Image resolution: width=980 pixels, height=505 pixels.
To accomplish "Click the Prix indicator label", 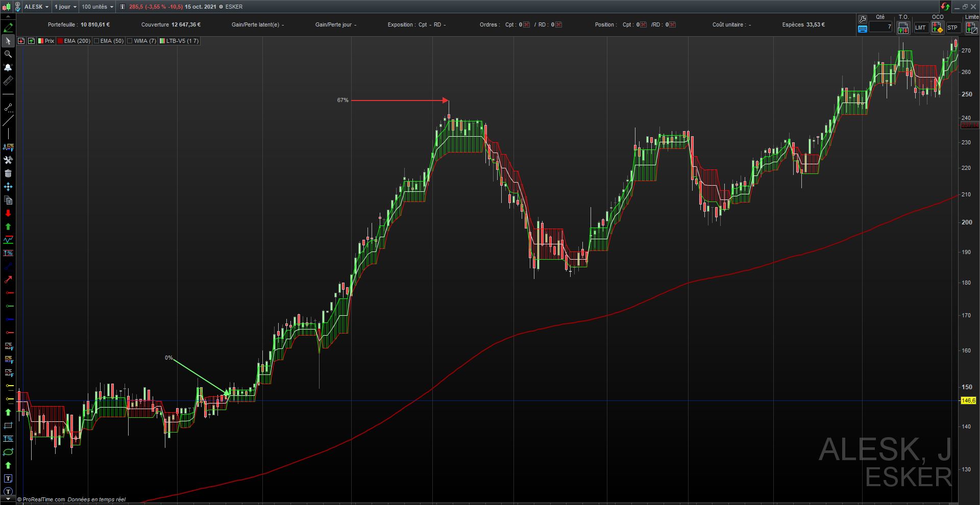I will point(50,41).
